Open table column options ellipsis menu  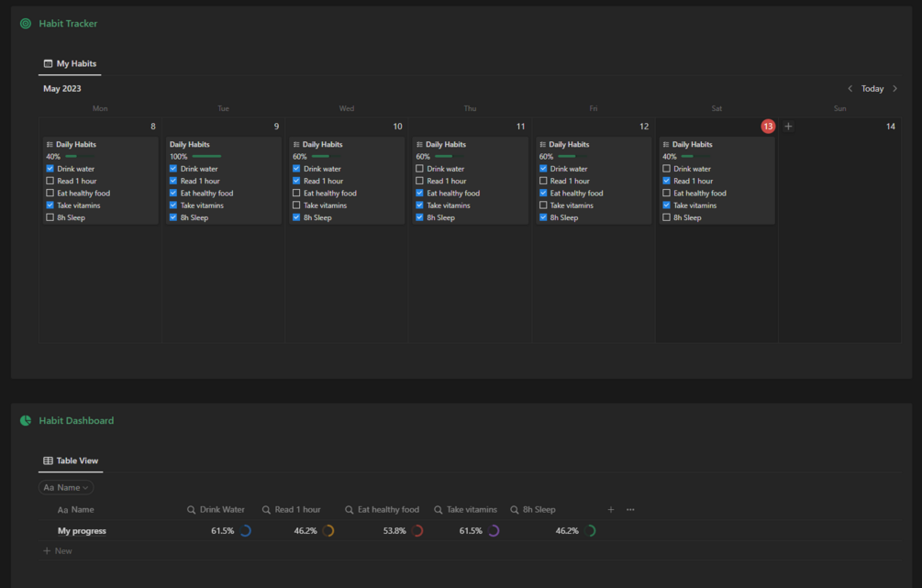630,510
